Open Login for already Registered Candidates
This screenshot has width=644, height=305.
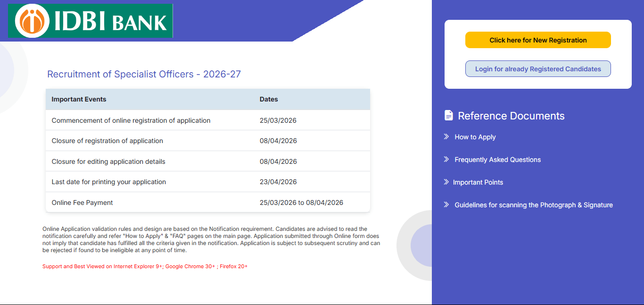pos(537,68)
